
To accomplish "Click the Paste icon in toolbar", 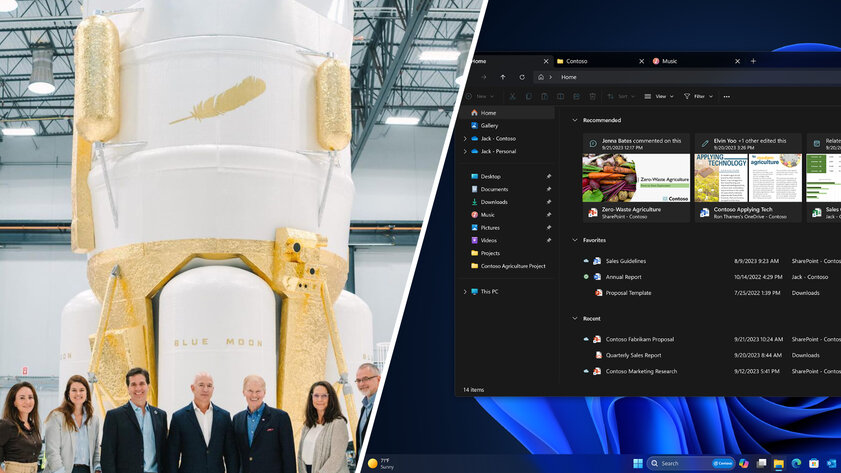I will [x=544, y=97].
